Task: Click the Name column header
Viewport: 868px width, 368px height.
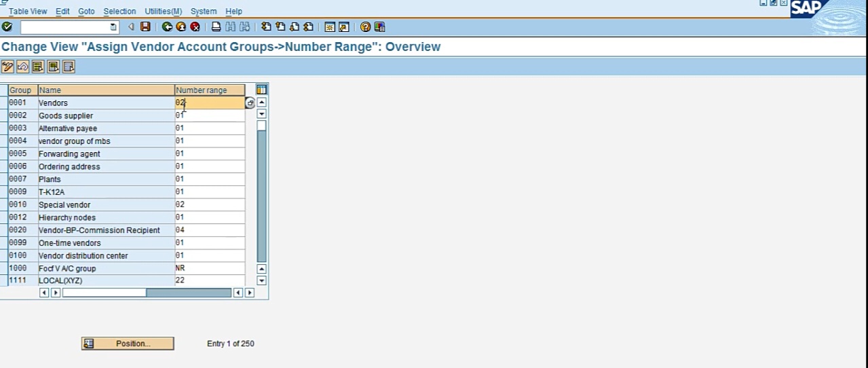Action: tap(106, 90)
